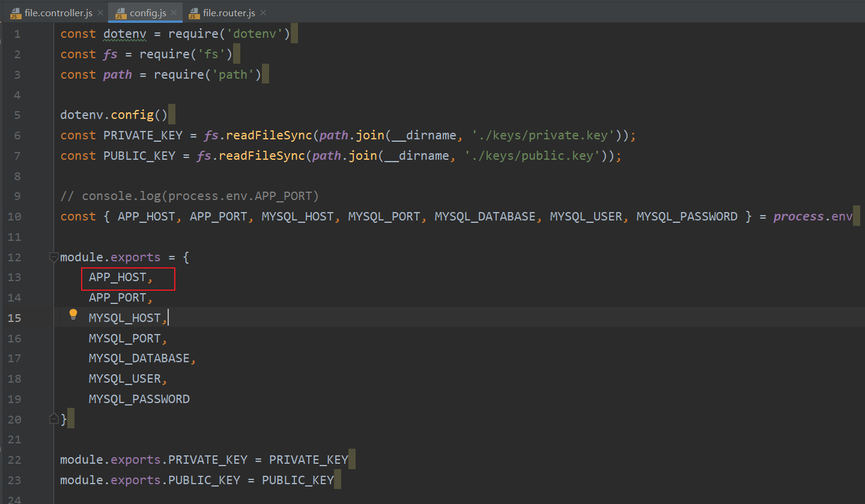This screenshot has height=504, width=865.
Task: Click the 'dotenv' string literal
Action: coord(255,34)
